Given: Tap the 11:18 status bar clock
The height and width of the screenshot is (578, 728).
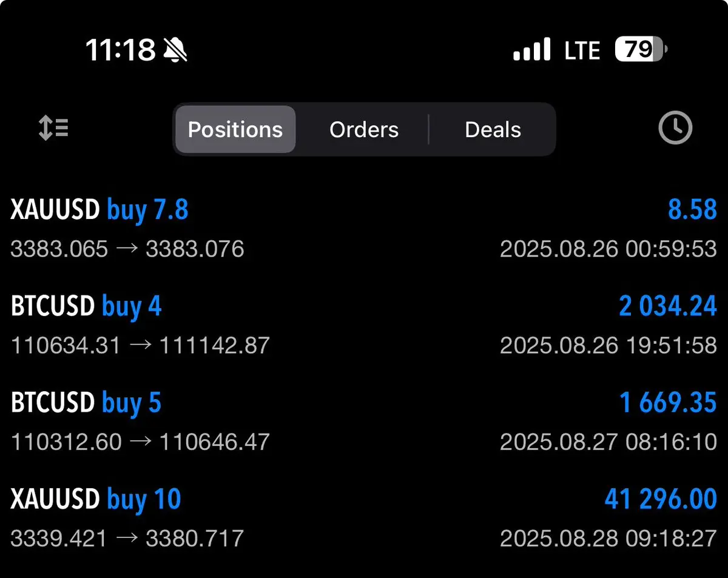Looking at the screenshot, I should tap(120, 49).
